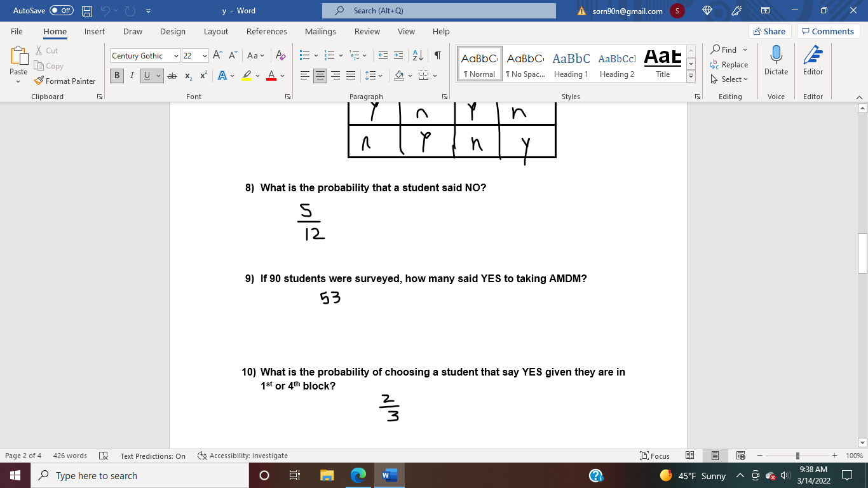Open the Mailings ribbon tab
Screen dimensions: 868x488
click(320, 31)
